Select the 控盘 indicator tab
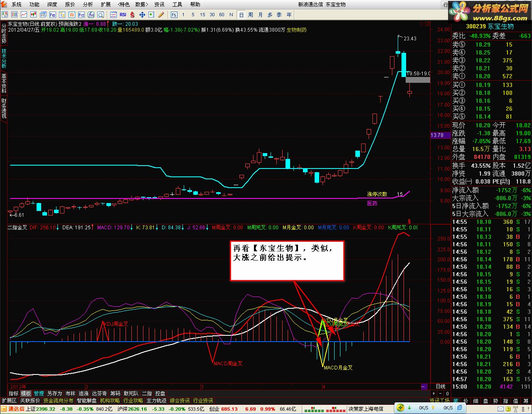This screenshot has width=532, height=414. 160,393
